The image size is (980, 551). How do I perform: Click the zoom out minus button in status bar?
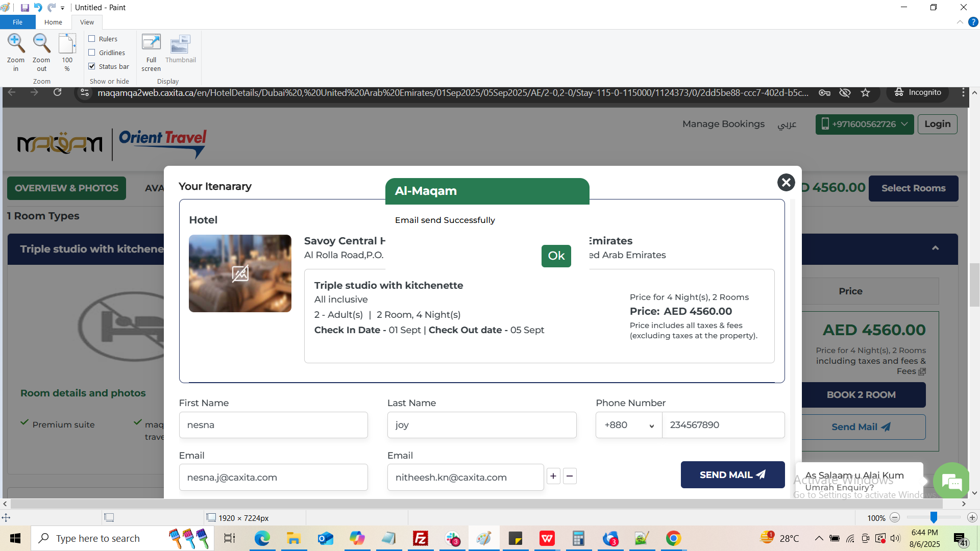click(x=895, y=518)
